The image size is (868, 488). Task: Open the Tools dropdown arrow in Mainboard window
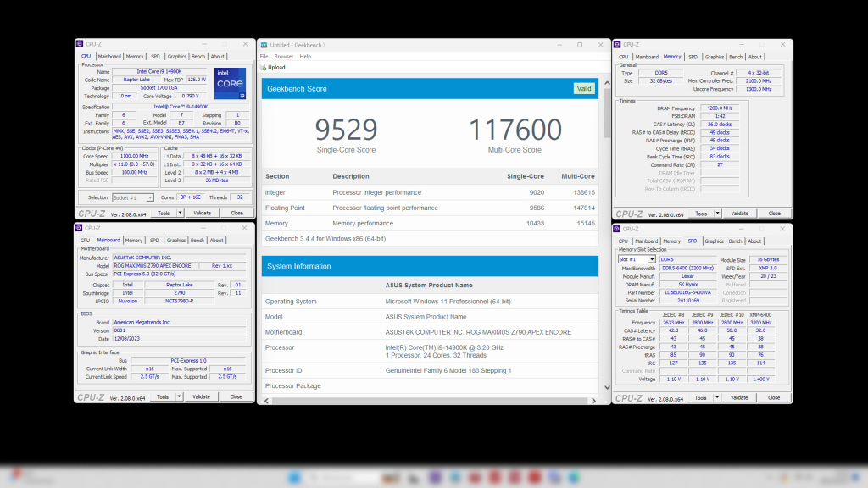(180, 396)
